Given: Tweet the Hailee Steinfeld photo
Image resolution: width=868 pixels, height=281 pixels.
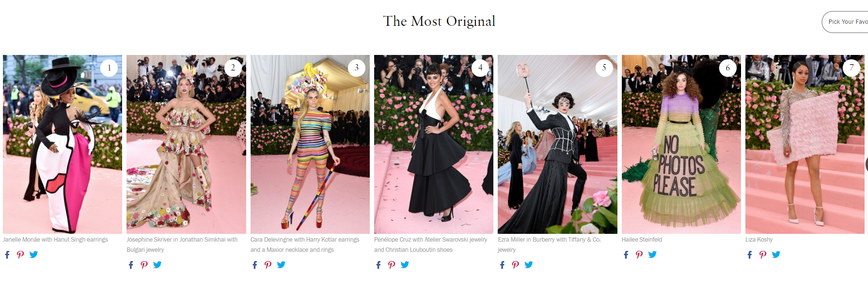Looking at the screenshot, I should (652, 254).
